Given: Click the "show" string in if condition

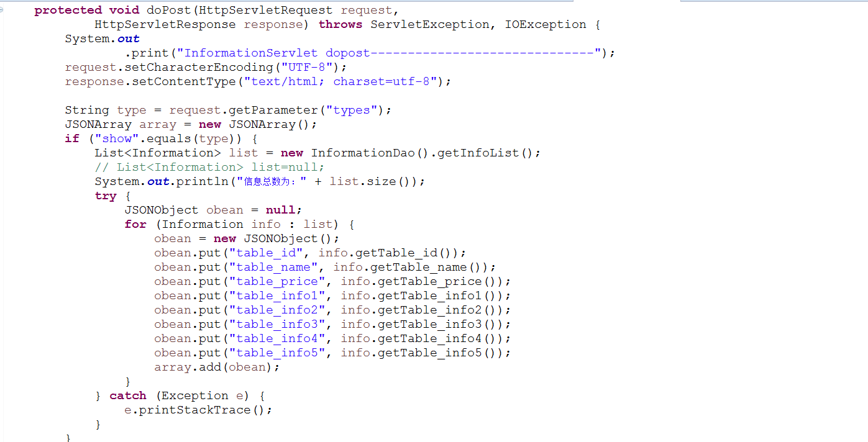Looking at the screenshot, I should click(x=117, y=138).
